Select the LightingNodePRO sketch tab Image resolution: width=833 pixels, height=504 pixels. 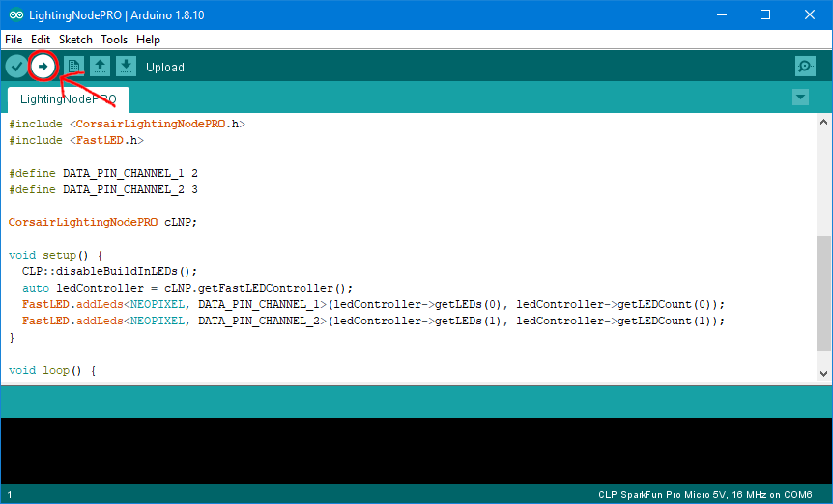coord(69,99)
